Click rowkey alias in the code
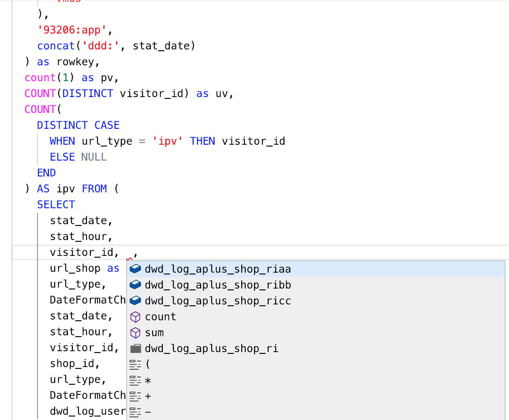509x420 pixels. [x=75, y=62]
